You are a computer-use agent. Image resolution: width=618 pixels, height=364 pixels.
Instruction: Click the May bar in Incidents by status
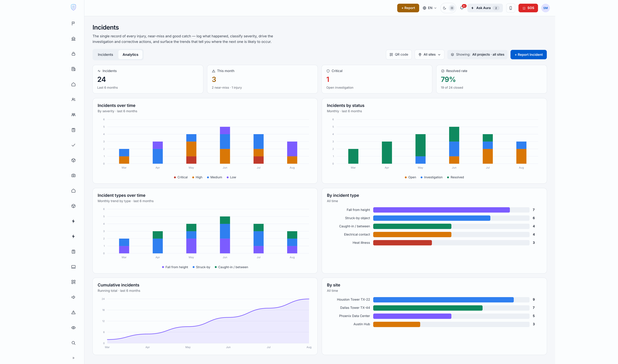point(420,149)
